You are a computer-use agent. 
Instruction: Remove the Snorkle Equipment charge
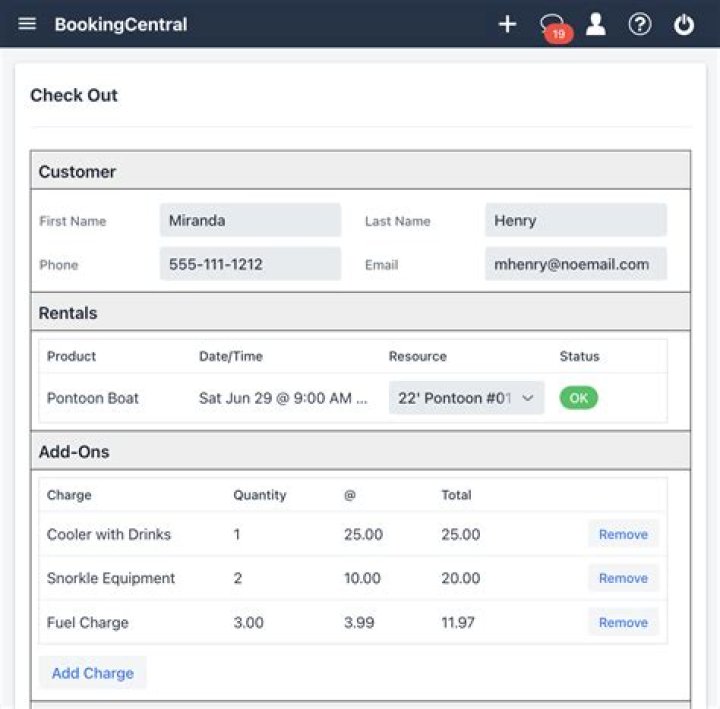(623, 578)
